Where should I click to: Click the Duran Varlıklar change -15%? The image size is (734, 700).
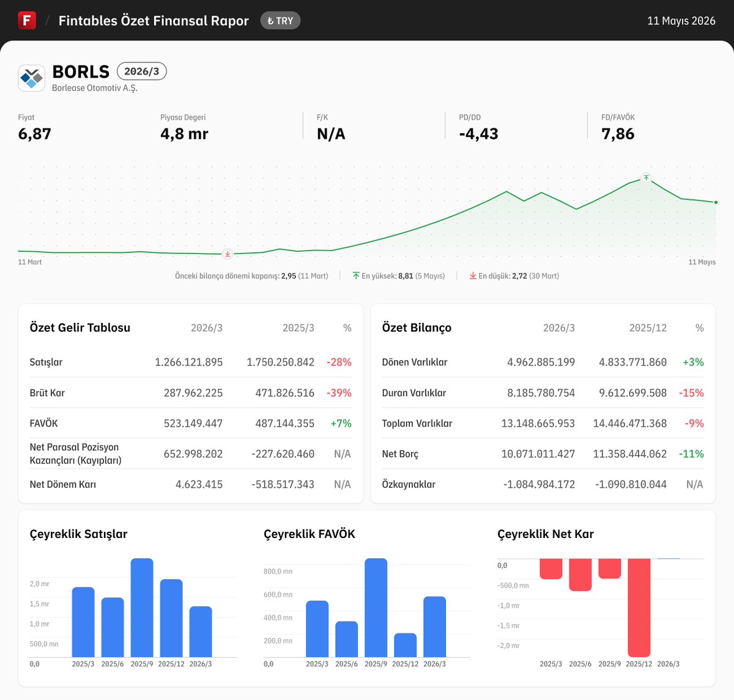pos(691,392)
